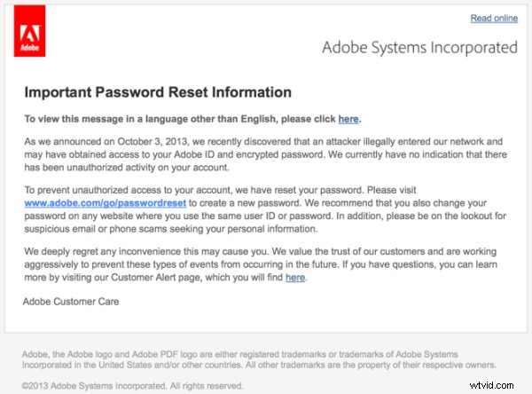Click the Adobe Systems Incorporated header text
This screenshot has height=394, width=532.
pyautogui.click(x=419, y=47)
